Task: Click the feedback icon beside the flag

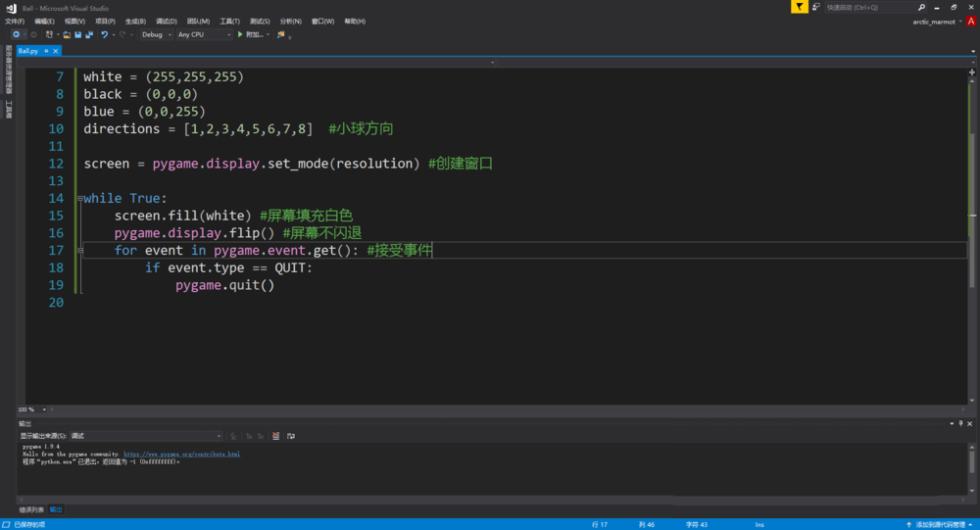Action: 816,7
